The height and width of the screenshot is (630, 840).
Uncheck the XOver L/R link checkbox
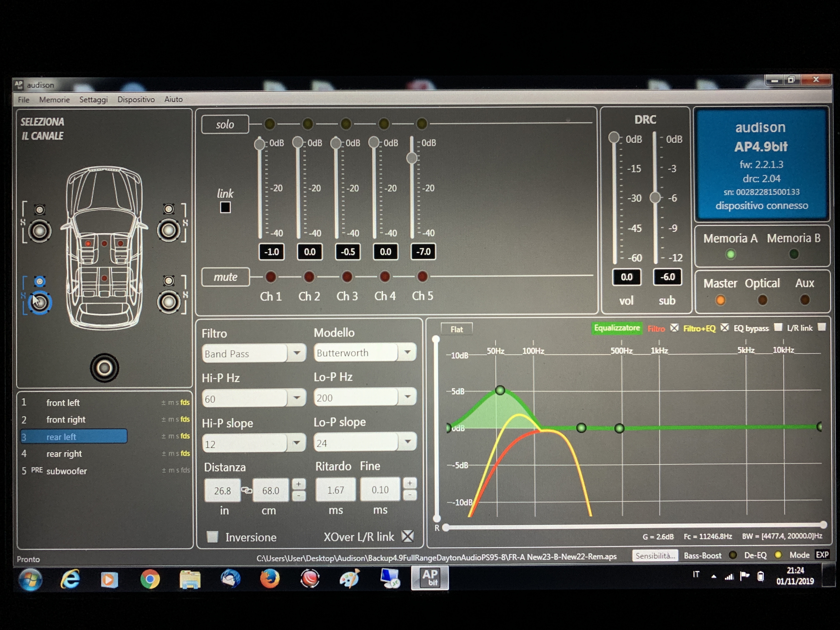click(x=407, y=536)
